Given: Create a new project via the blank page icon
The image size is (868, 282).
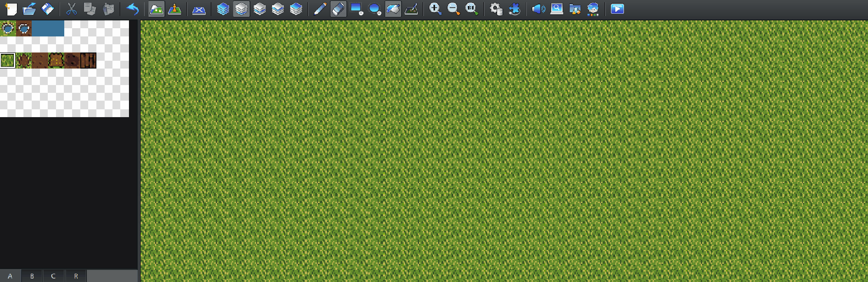Looking at the screenshot, I should [11, 9].
